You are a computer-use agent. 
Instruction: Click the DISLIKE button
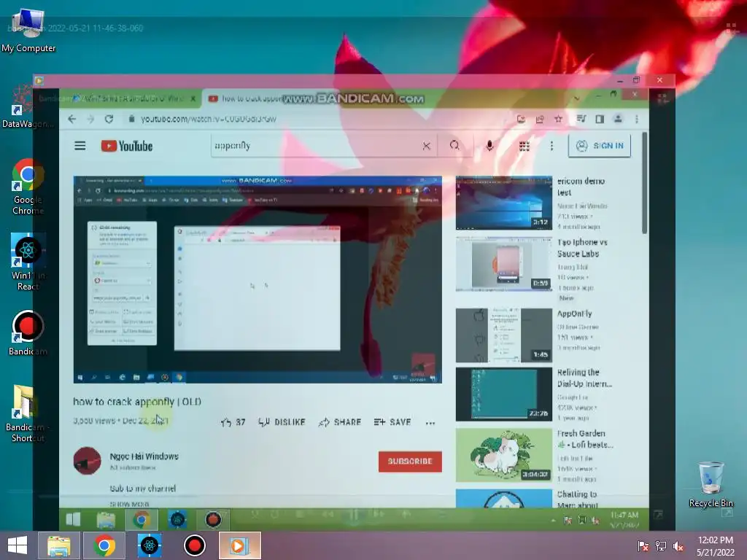(x=282, y=422)
